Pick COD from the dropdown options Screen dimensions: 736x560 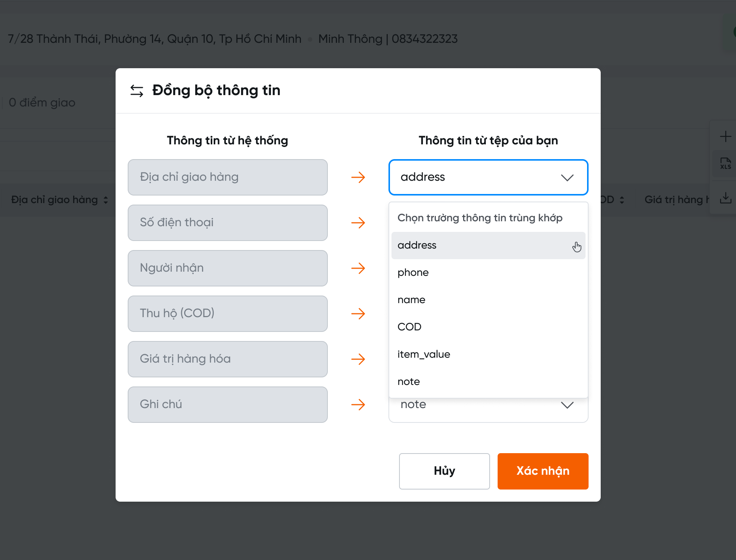tap(409, 327)
